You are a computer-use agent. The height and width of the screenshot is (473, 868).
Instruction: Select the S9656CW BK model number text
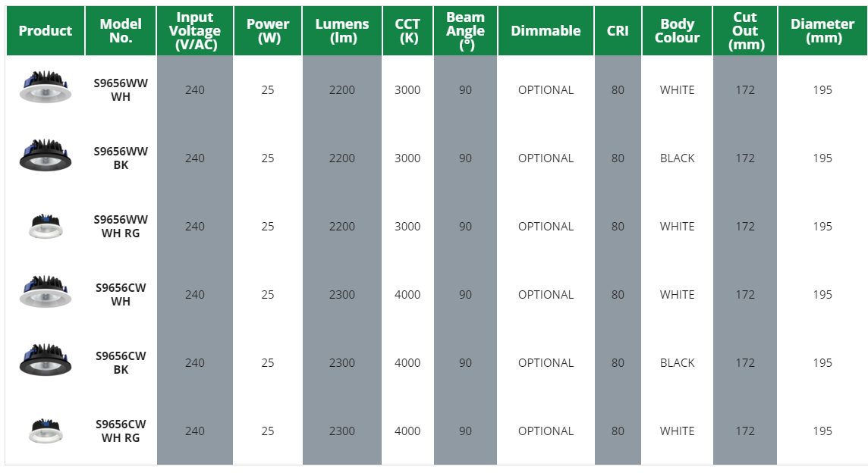click(121, 363)
